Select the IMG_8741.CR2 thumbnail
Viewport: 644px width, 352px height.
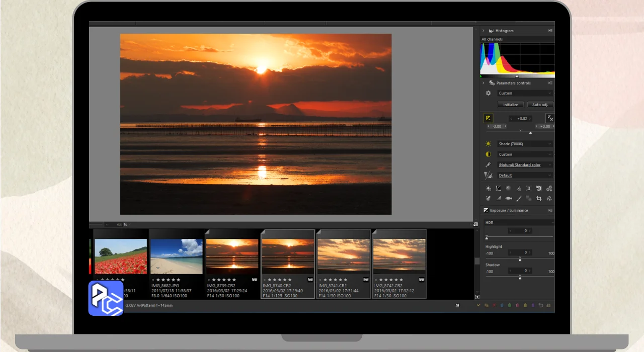click(x=344, y=256)
